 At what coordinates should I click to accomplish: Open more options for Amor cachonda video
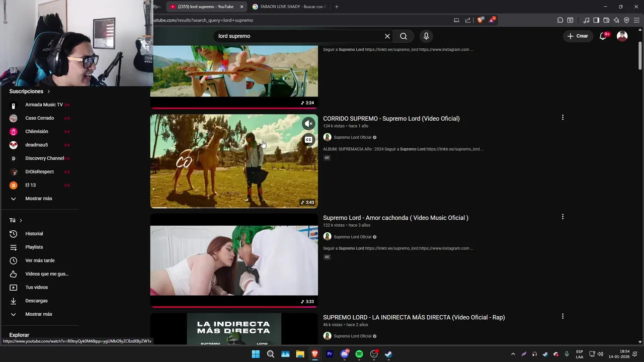[x=562, y=217]
